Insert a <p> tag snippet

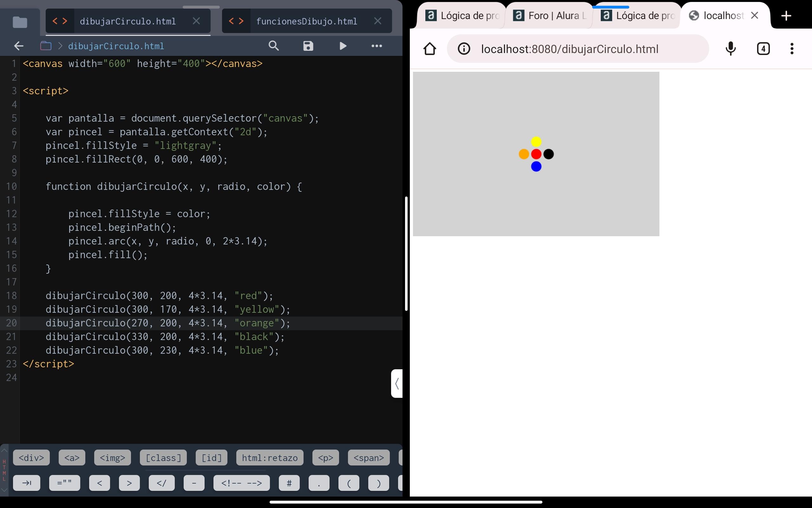325,458
